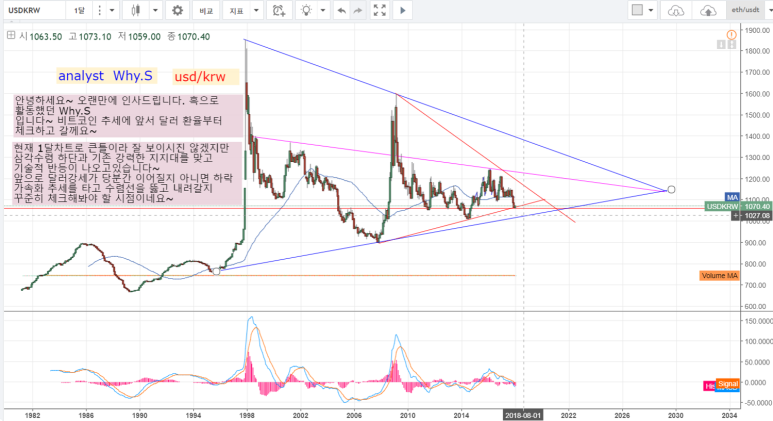
Task: Click open value 1063.50 in legend
Action: [46, 36]
